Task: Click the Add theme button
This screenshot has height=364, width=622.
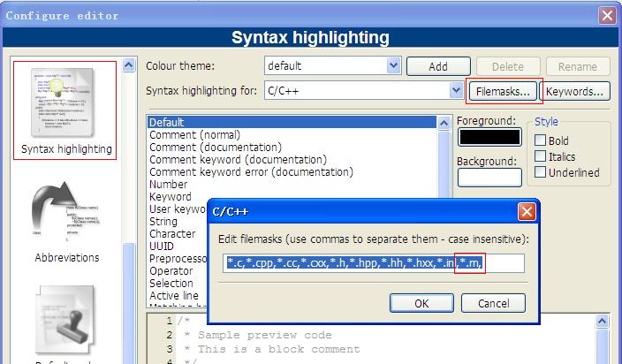Action: coord(438,66)
